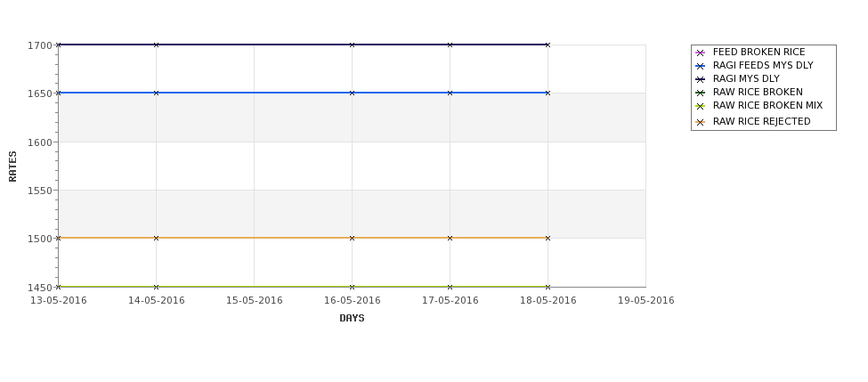Click the 1450 data point on 17-05-2016
This screenshot has height=382, width=868.
[450, 287]
